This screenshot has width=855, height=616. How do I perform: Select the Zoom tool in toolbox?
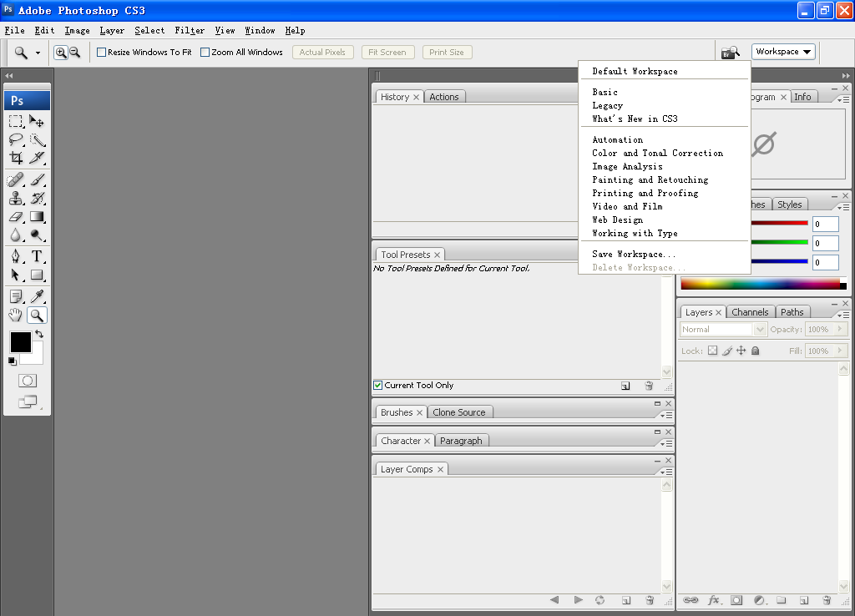(x=37, y=315)
